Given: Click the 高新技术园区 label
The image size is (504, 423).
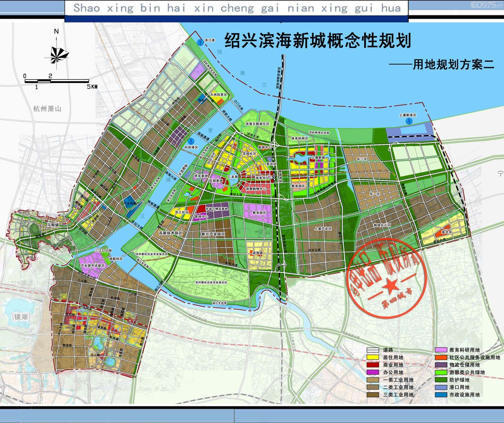Looking at the screenshot, I should tap(171, 233).
